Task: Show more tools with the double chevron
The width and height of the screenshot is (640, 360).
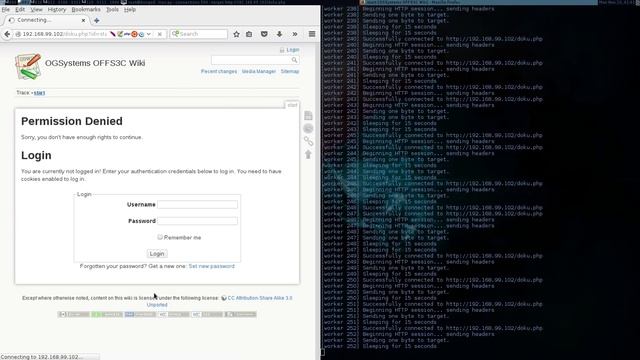Action: pyautogui.click(x=295, y=34)
